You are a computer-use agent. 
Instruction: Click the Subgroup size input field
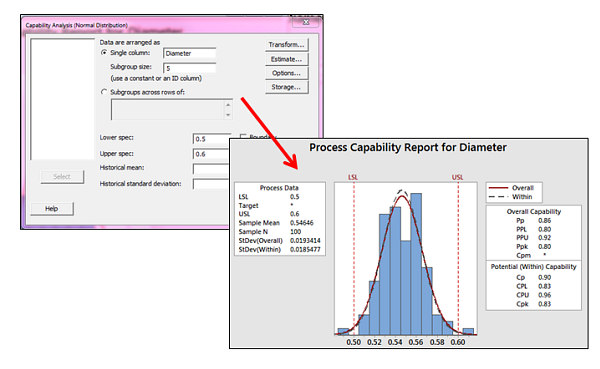(x=189, y=68)
